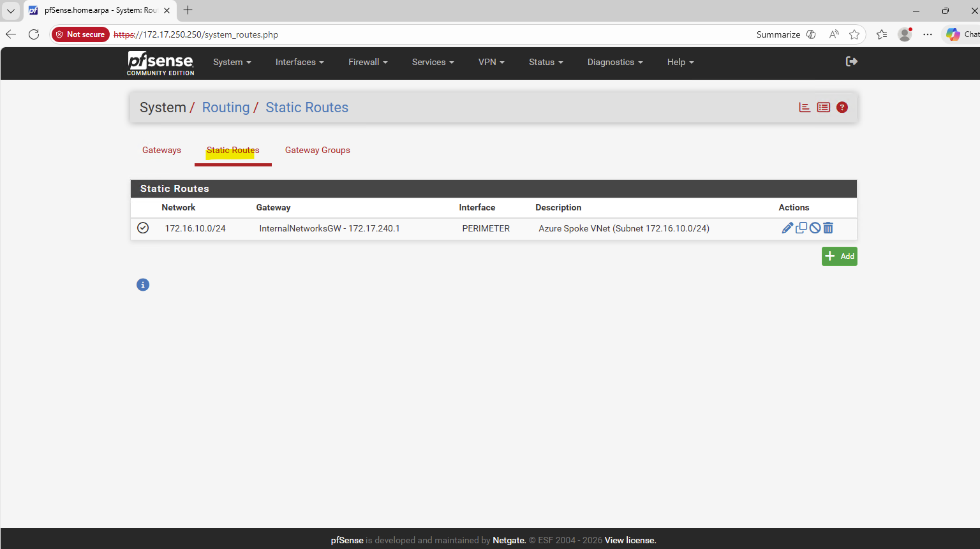Click the pfSense Community Edition logo

click(x=161, y=63)
